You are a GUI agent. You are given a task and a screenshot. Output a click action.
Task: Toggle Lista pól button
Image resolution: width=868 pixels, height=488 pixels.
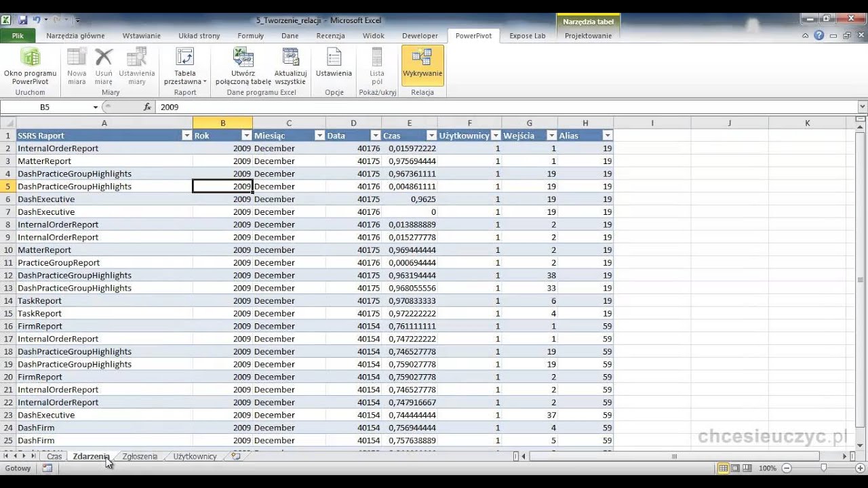click(377, 66)
